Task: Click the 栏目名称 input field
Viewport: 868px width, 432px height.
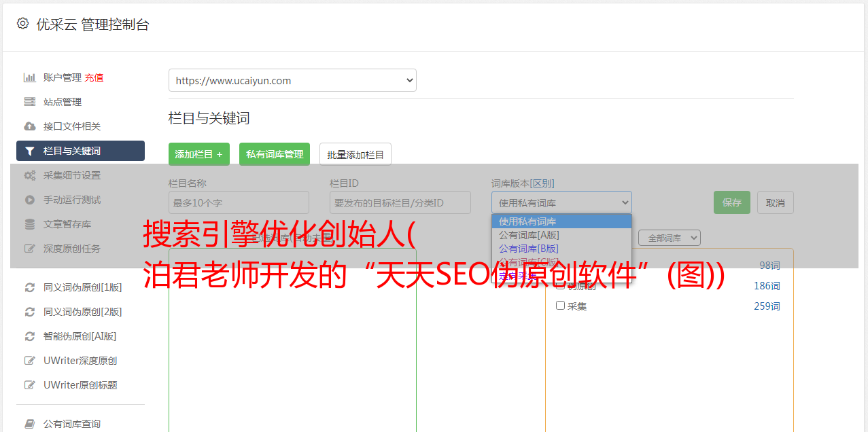Action: point(239,202)
